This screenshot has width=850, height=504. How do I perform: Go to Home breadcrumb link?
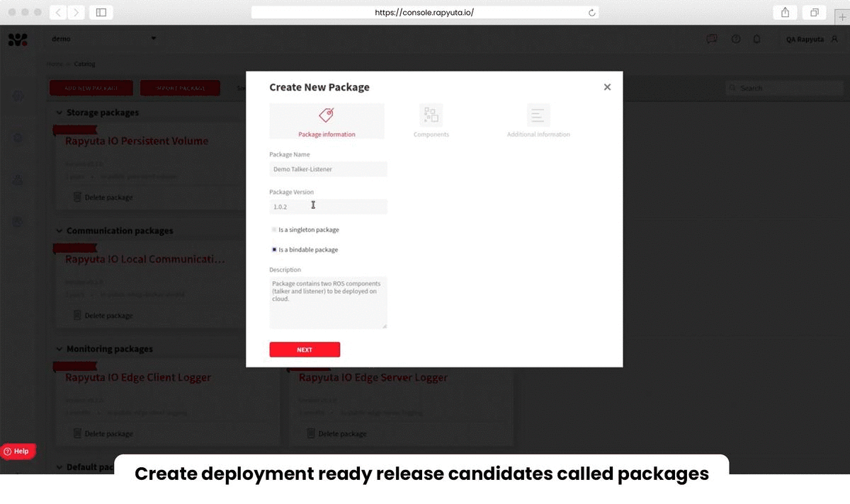(55, 64)
